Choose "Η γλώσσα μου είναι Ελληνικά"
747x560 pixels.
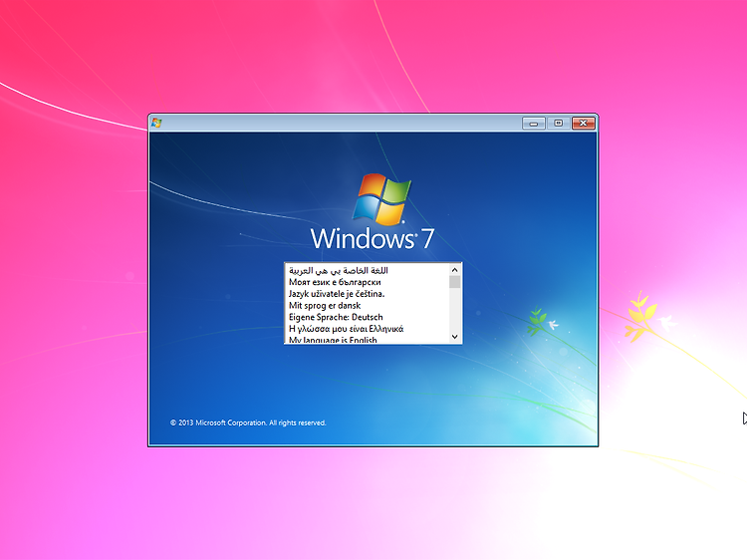pos(367,329)
